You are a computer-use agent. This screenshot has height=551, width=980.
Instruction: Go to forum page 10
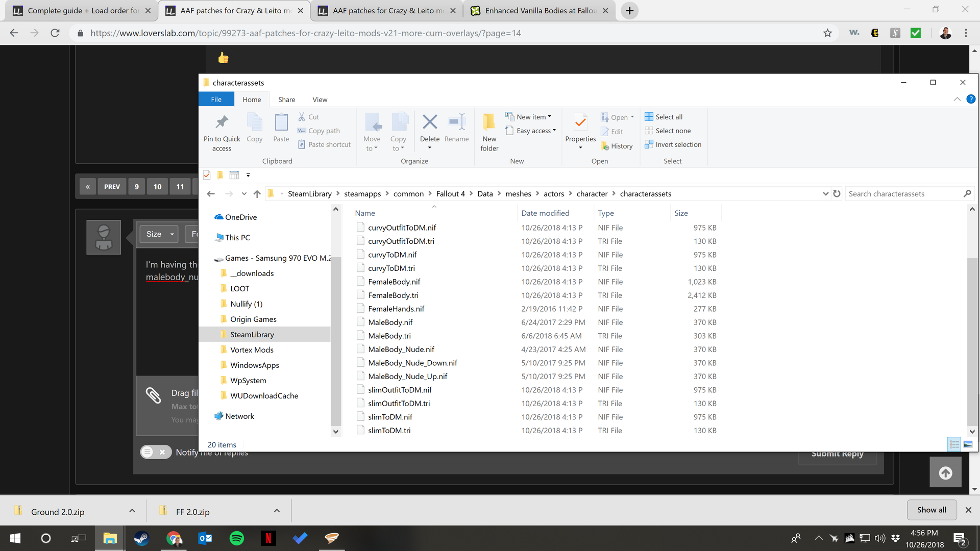(157, 187)
